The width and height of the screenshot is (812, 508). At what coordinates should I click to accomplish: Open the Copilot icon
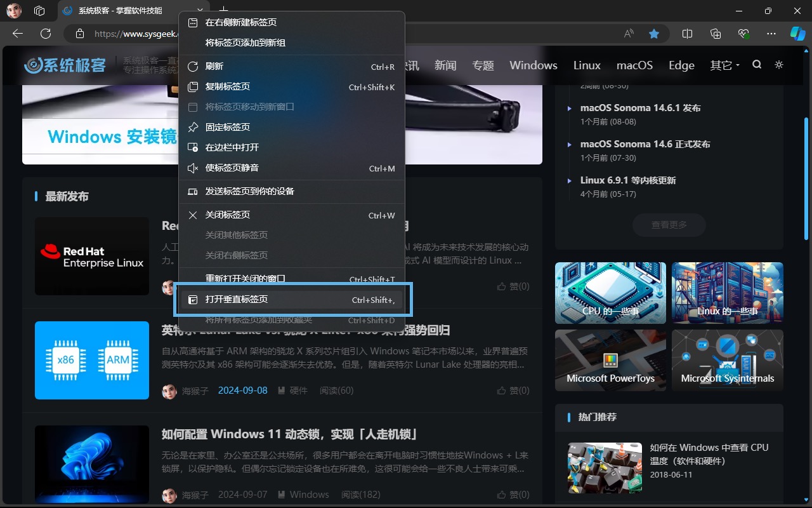(x=797, y=34)
